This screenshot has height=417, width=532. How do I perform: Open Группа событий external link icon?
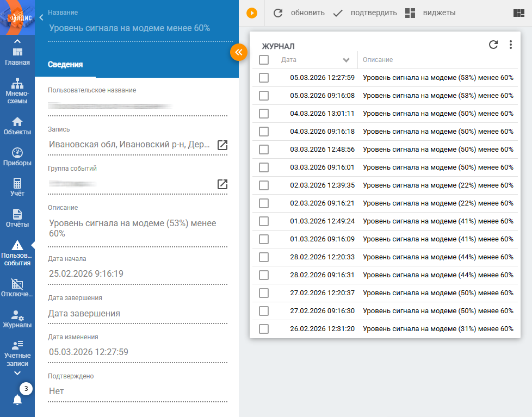(222, 184)
